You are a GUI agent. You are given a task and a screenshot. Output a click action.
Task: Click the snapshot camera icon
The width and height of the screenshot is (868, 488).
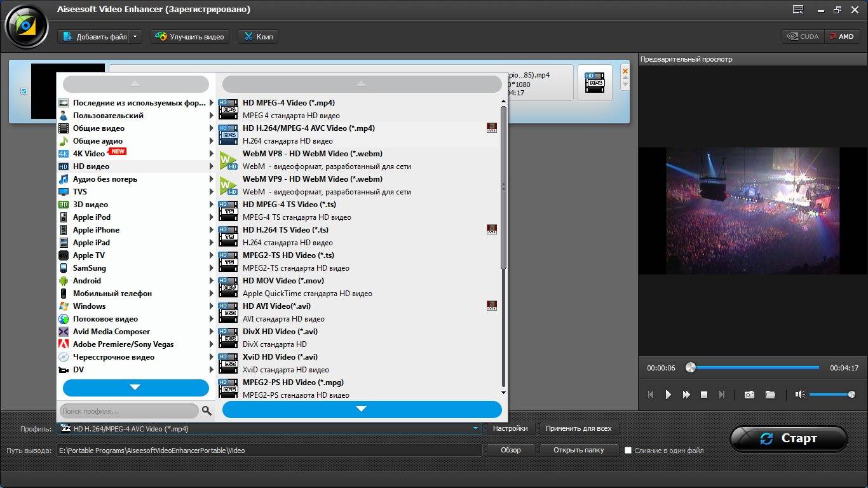[x=750, y=395]
